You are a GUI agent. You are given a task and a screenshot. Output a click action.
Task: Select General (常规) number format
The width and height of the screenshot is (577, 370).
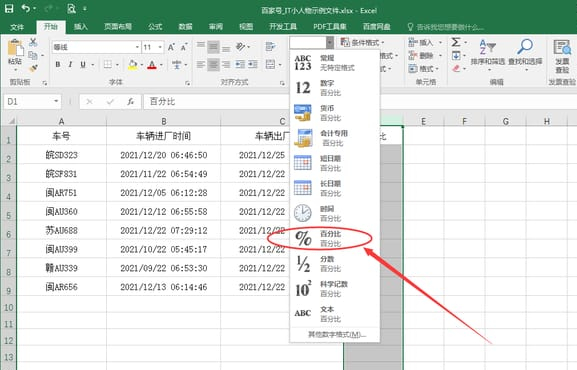[334, 63]
